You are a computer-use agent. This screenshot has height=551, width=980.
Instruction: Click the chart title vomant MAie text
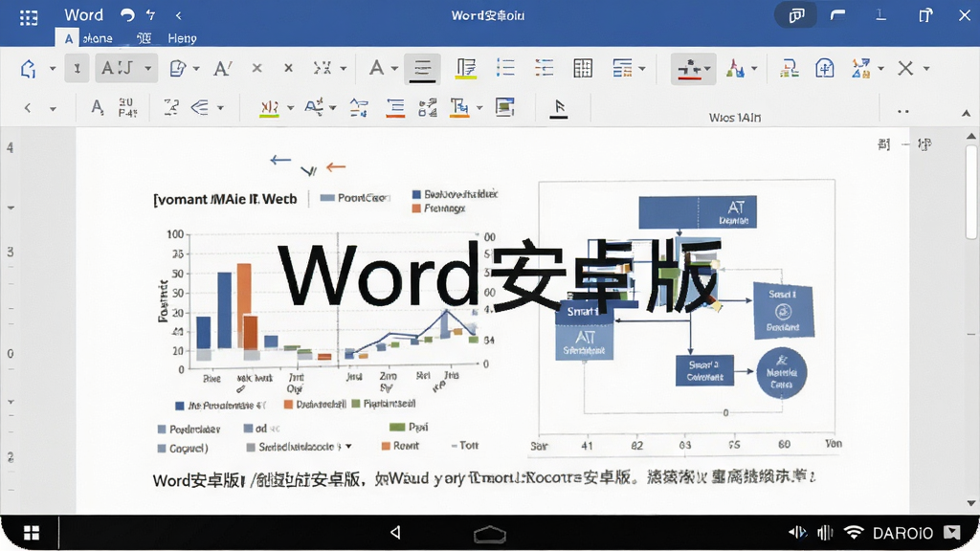click(x=225, y=199)
